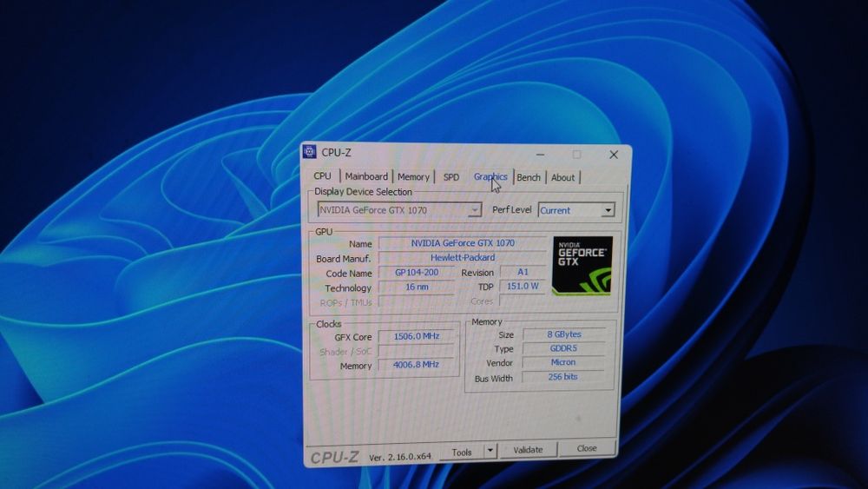Viewport: 868px width, 489px height.
Task: Click the 16 nm technology value
Action: (417, 287)
